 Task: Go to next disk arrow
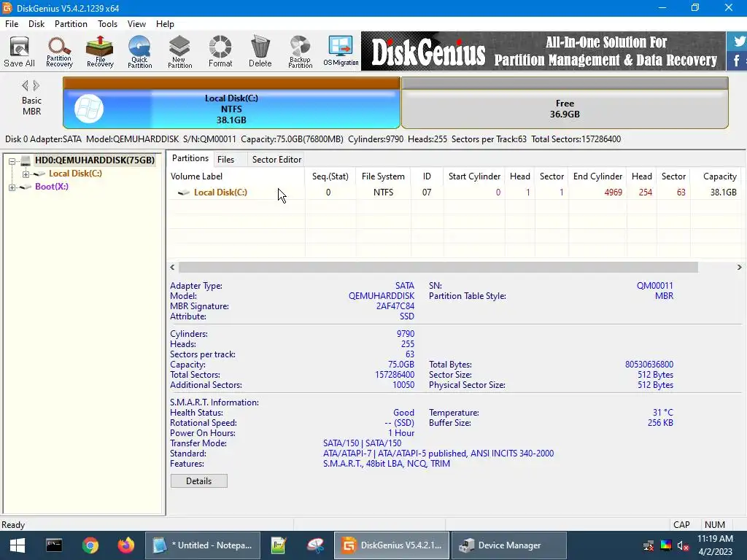[x=36, y=86]
